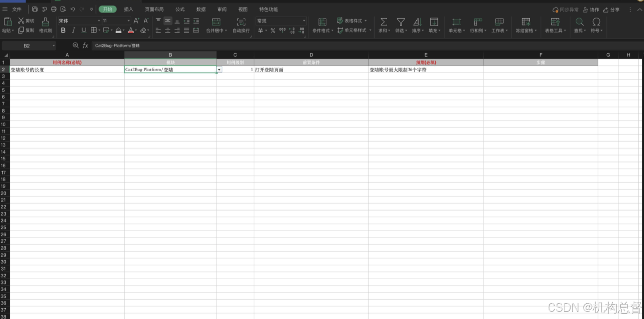The image size is (644, 319).
Task: Click decrease decimal places icon
Action: (302, 30)
